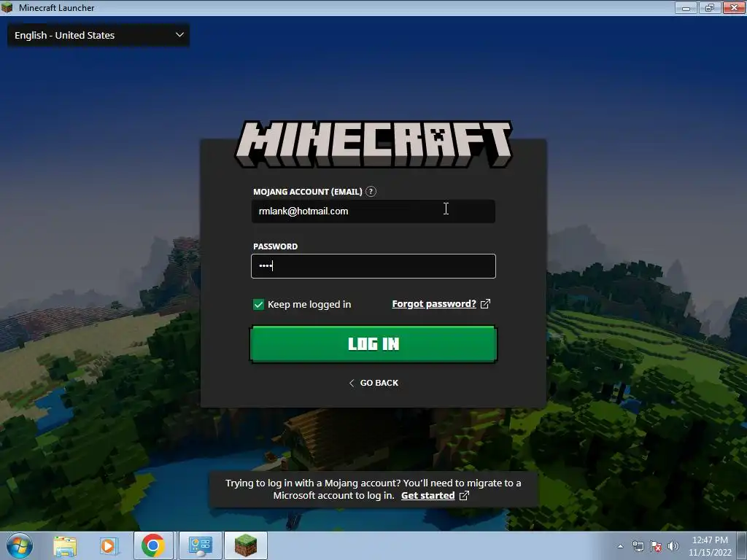Click the Minecraft Launcher title bar icon

point(7,7)
